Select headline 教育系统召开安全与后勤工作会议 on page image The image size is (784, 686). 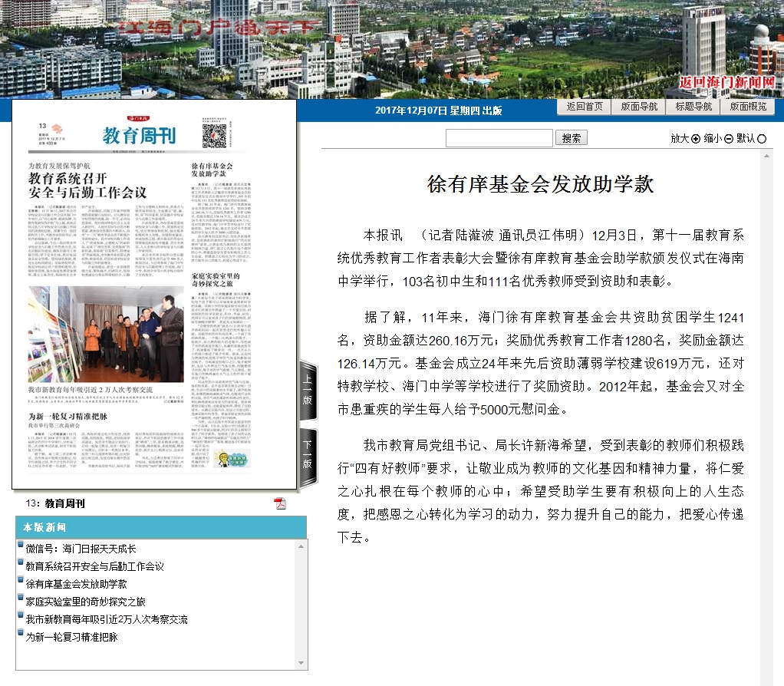click(87, 186)
